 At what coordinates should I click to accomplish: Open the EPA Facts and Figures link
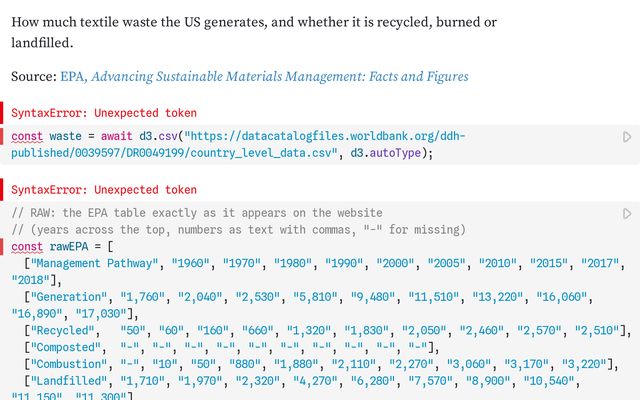[x=264, y=76]
